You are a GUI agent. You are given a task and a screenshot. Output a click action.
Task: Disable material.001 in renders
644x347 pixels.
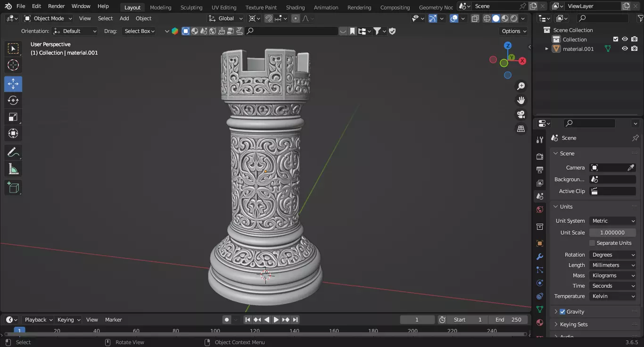point(635,48)
